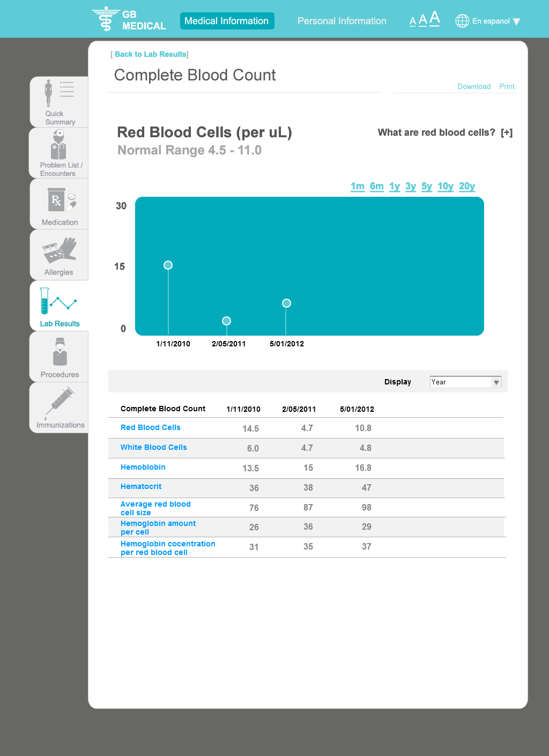Screen dimensions: 549x756
Task: Open Problem List / Encounters doctor icon
Action: (58, 145)
